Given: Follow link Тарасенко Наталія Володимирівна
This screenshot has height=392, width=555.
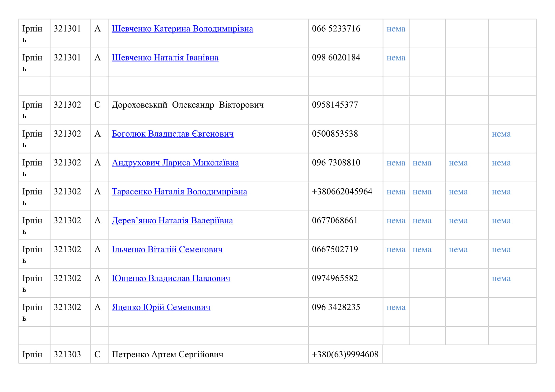Looking at the screenshot, I should coord(179,192).
